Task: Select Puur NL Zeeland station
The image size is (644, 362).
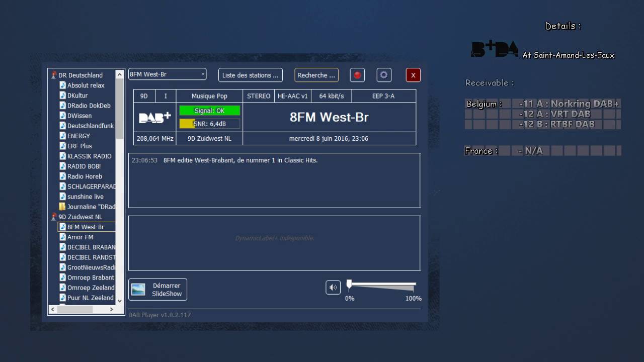Action: point(91,298)
